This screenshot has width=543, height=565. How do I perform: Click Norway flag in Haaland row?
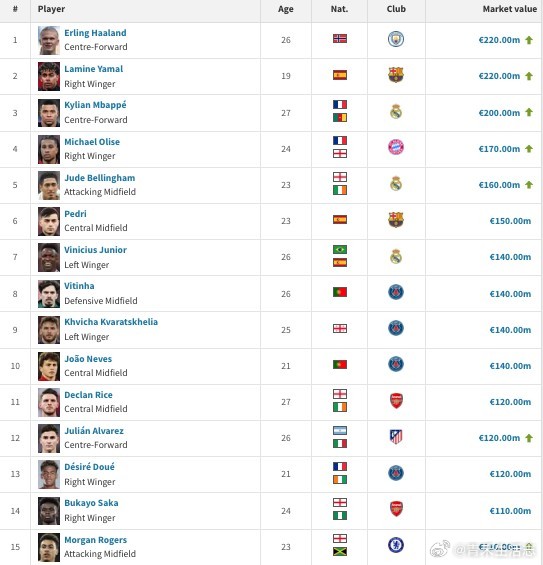pos(340,39)
